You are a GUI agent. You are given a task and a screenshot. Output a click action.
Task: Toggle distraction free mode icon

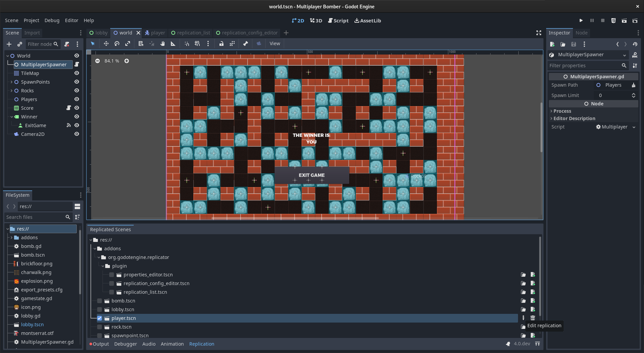coord(539,33)
